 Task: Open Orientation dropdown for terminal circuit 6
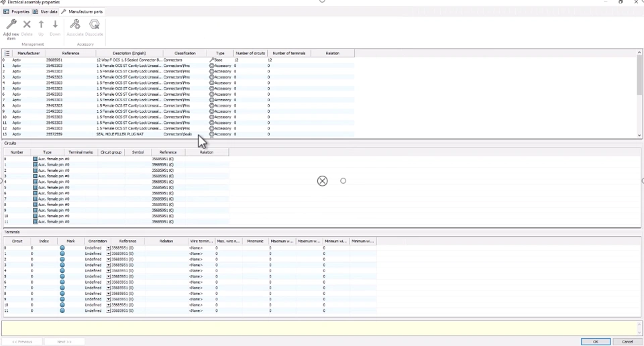tap(109, 282)
